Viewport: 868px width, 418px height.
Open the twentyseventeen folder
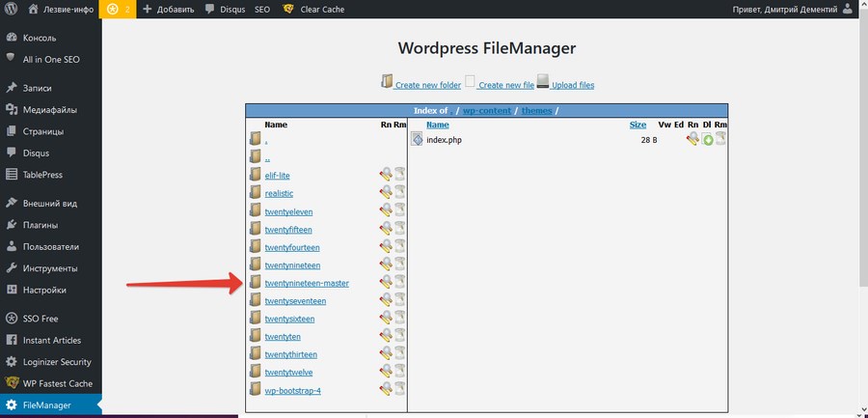[x=295, y=301]
